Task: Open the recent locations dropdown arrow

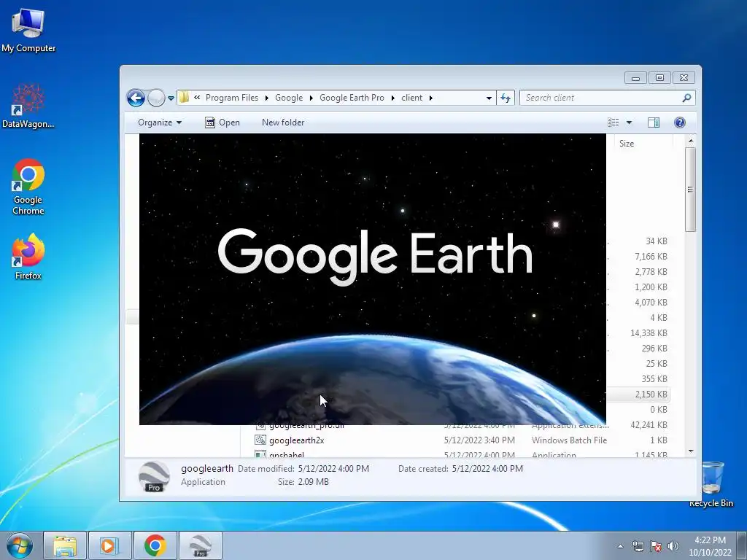Action: point(171,98)
